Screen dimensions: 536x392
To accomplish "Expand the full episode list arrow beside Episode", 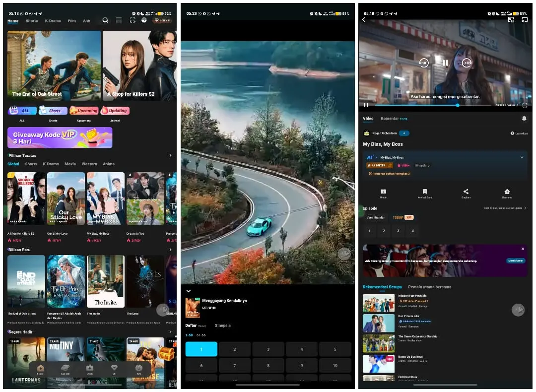I will (526, 208).
